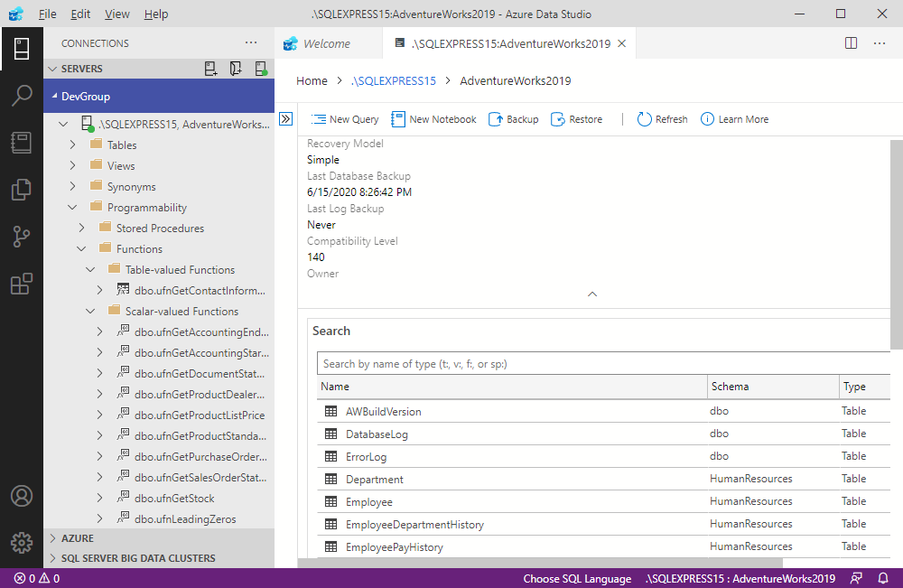Click the database search input field
This screenshot has height=588, width=903.
coord(603,363)
